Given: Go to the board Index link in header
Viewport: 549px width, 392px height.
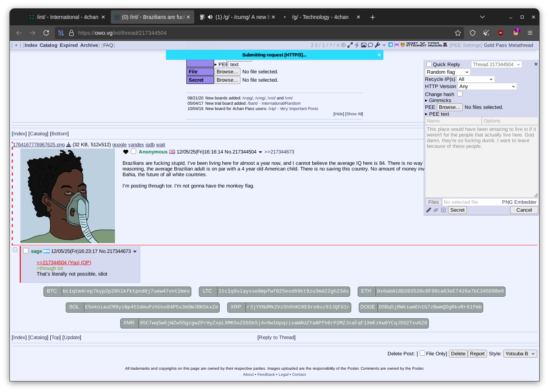Looking at the screenshot, I should pos(31,45).
